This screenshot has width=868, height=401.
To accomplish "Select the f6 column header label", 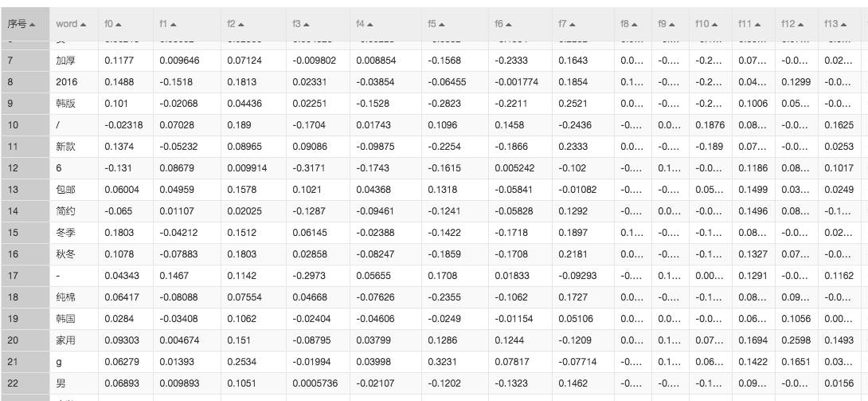I will tap(499, 25).
